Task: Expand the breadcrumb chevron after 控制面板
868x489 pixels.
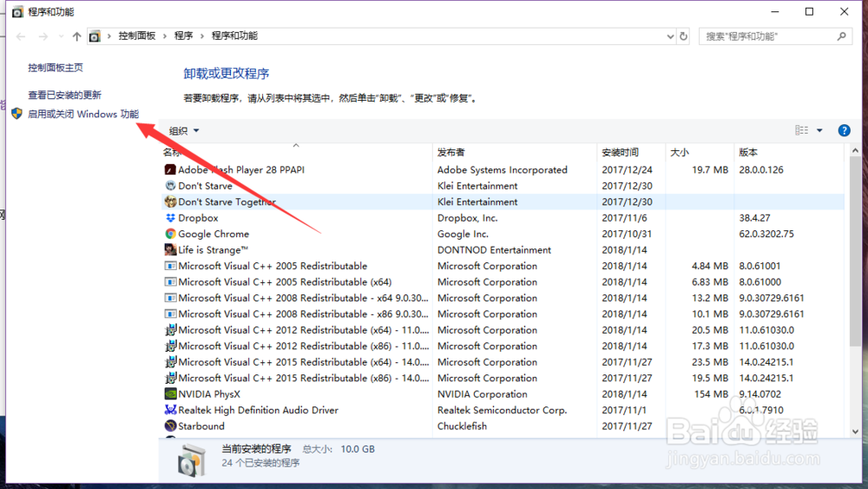Action: coord(164,36)
